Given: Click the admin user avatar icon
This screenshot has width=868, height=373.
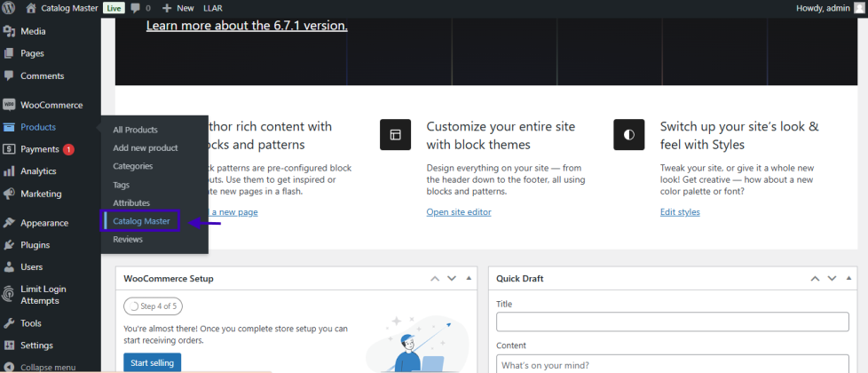Looking at the screenshot, I should click(x=857, y=8).
